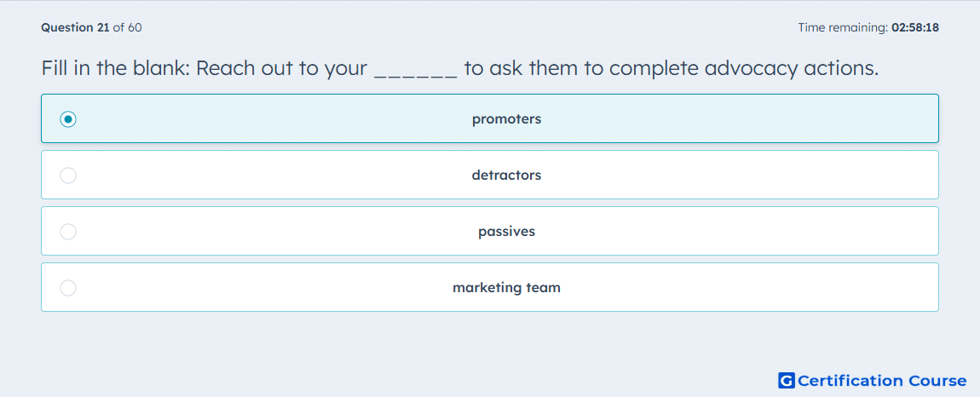
Task: Click the words 'advocacy actions' in the question
Action: (792, 69)
